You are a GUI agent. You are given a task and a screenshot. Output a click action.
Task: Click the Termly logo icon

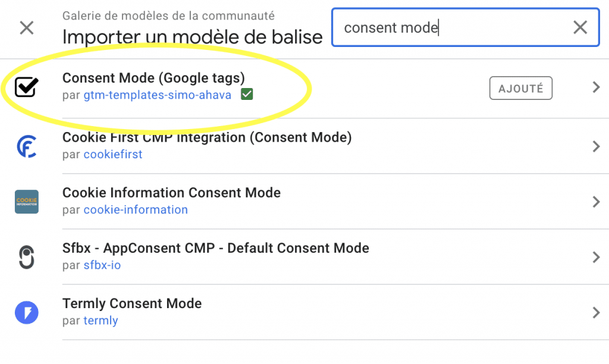tap(26, 312)
